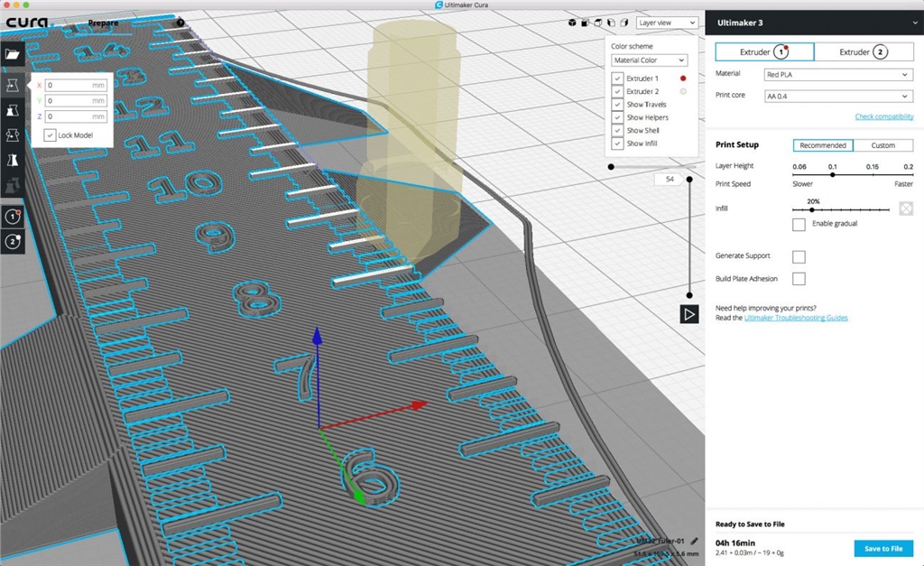Enable the Generate Support checkbox
924x566 pixels.
(x=799, y=256)
